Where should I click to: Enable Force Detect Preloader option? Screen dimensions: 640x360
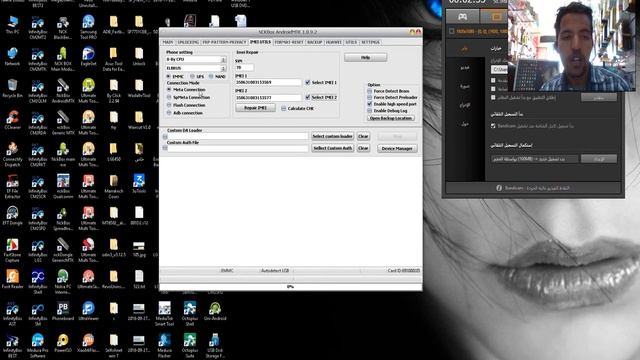point(370,98)
